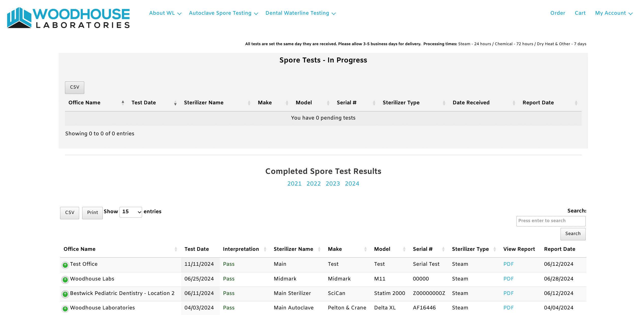644x315 pixels.
Task: Expand the Woodhouse Labs row plus icon
Action: 65,279
